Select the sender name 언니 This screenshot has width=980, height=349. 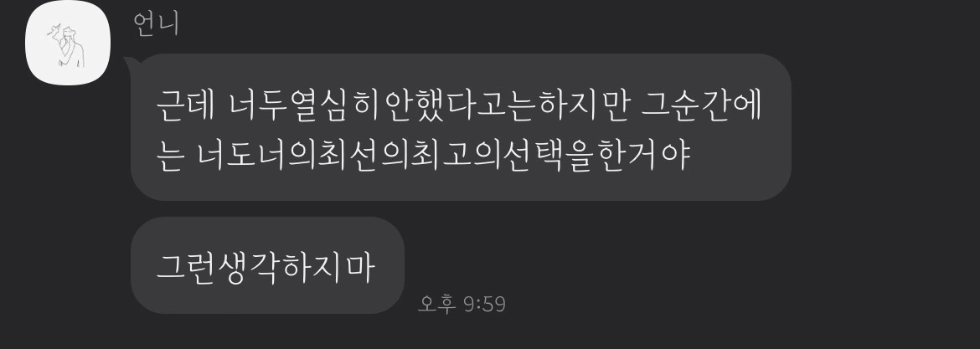point(157,24)
